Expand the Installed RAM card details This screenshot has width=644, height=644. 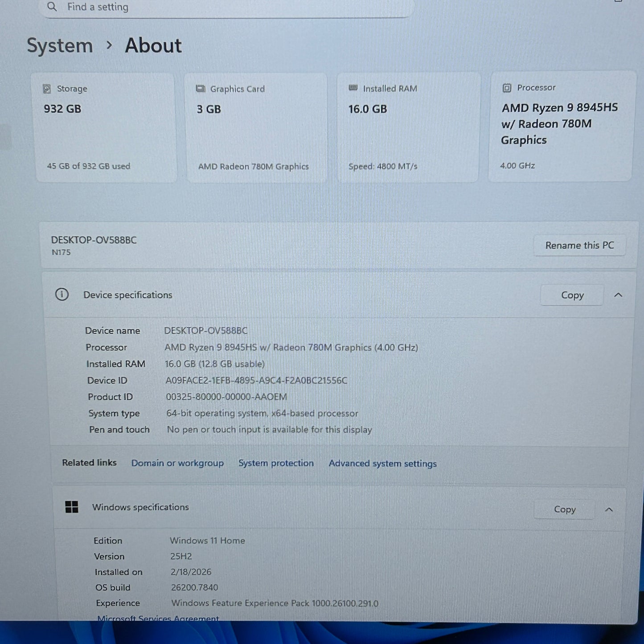(408, 126)
